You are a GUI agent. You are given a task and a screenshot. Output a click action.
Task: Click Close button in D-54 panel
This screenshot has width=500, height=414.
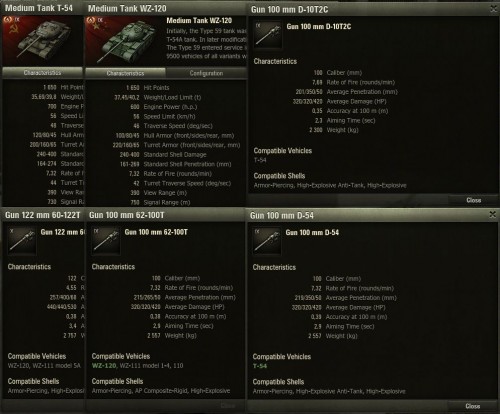[x=473, y=406]
